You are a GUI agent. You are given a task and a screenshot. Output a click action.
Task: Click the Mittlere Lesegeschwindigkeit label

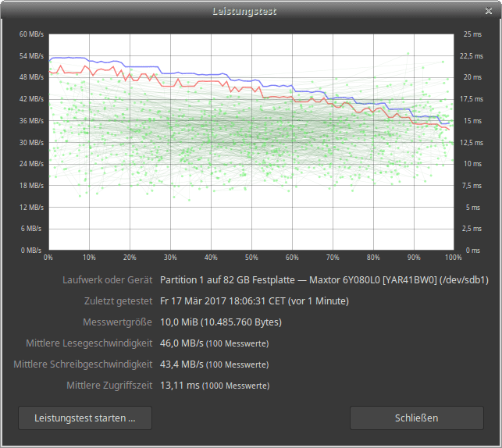click(89, 343)
